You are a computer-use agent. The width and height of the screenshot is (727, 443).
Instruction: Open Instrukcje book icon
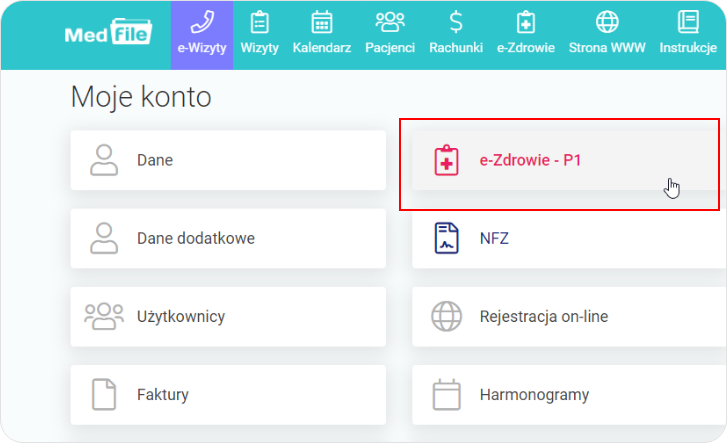[x=687, y=23]
